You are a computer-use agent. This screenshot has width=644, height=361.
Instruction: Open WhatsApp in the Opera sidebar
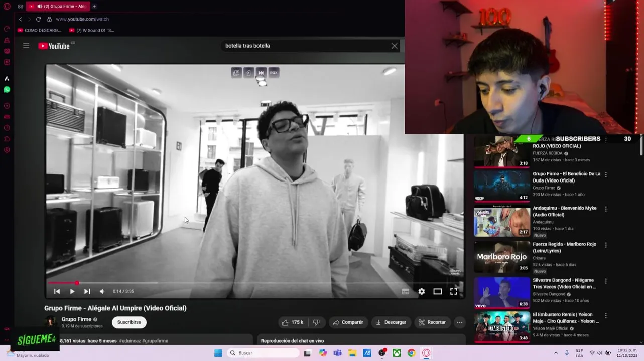[7, 90]
